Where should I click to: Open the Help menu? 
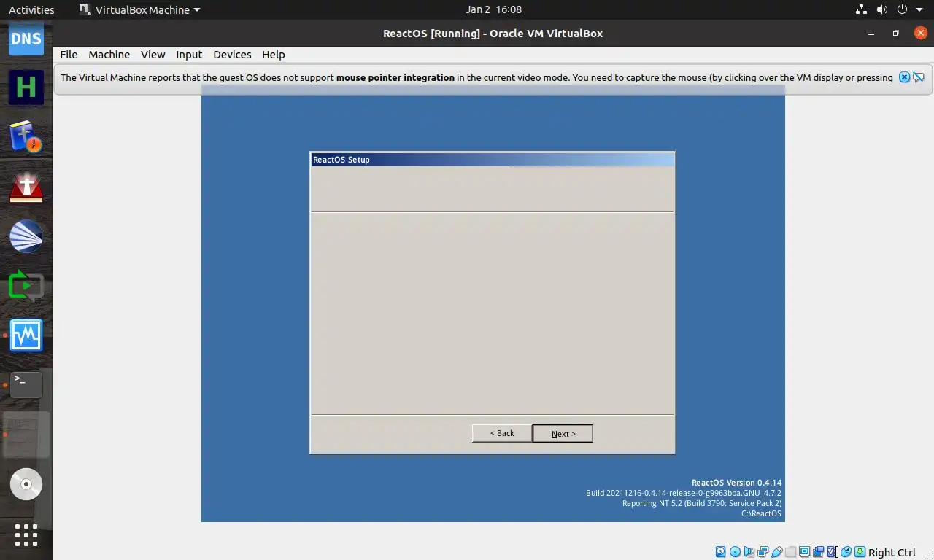tap(274, 55)
